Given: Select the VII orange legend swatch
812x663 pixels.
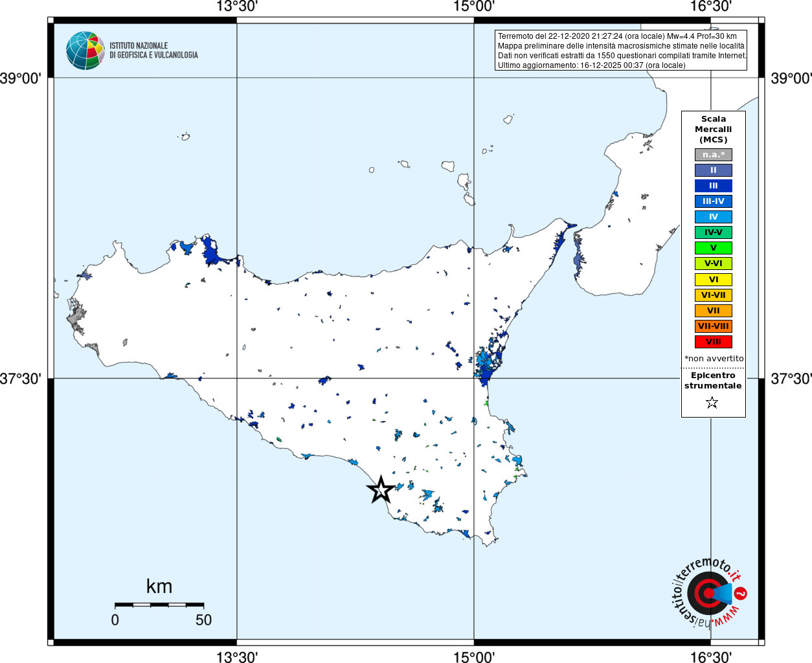Looking at the screenshot, I should pyautogui.click(x=714, y=311).
